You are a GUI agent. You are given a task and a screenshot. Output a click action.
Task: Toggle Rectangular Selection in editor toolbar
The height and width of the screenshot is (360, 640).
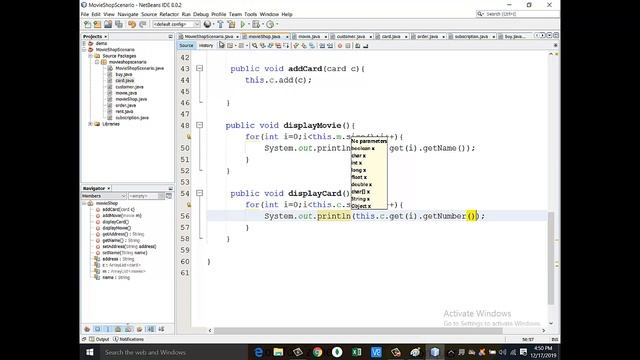click(x=286, y=46)
